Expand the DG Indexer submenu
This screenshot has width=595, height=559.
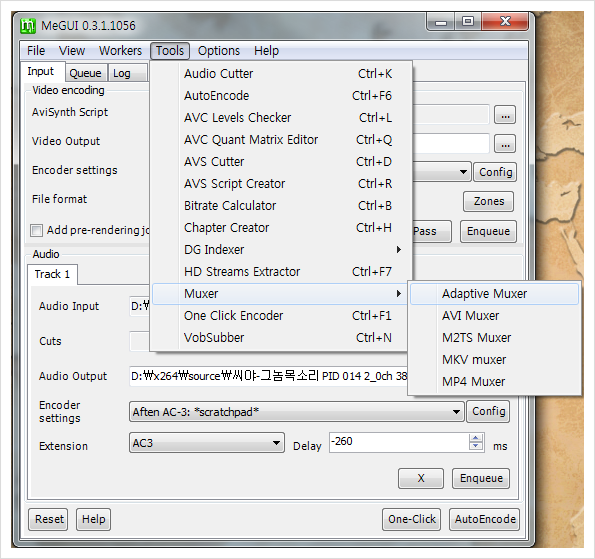tap(282, 250)
